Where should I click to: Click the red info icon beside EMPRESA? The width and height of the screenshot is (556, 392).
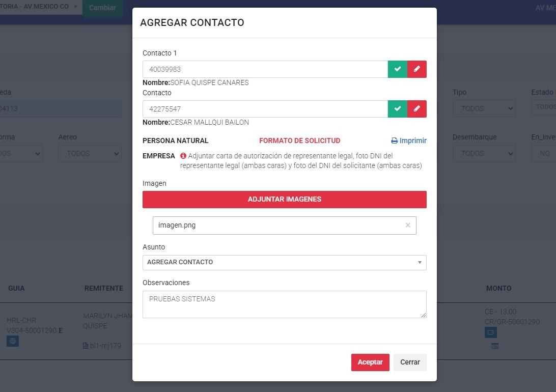(x=183, y=156)
